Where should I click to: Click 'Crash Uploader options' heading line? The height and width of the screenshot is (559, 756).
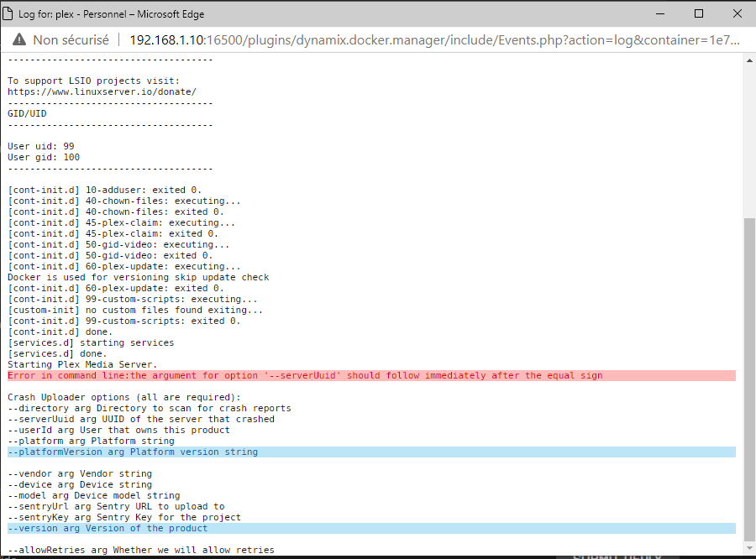click(x=124, y=397)
